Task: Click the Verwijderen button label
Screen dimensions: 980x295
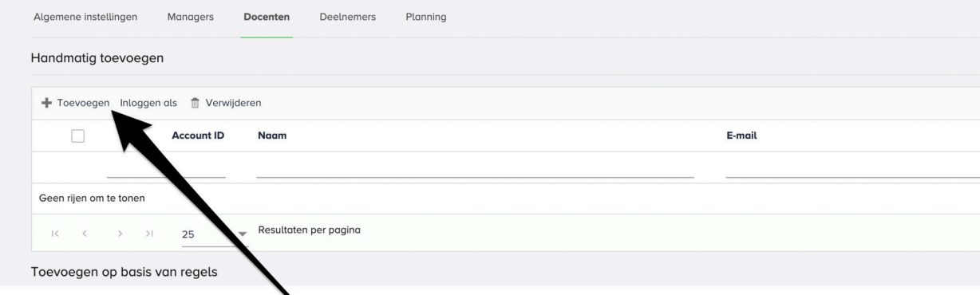Action: 233,103
